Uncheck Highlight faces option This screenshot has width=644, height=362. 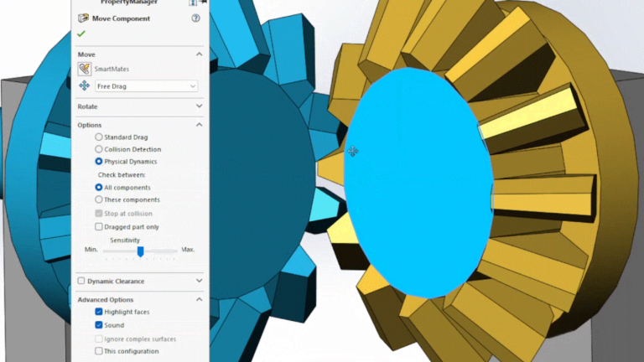coord(99,312)
